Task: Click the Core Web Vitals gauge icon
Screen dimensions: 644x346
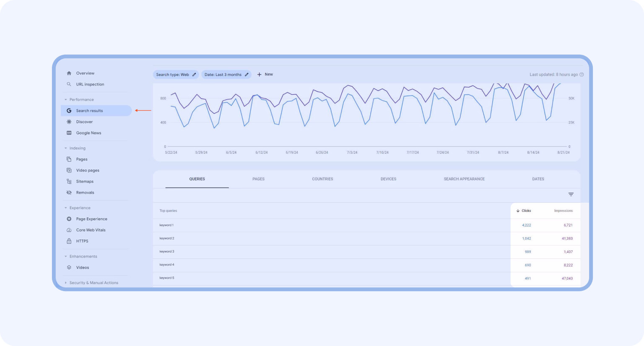Action: (x=69, y=230)
